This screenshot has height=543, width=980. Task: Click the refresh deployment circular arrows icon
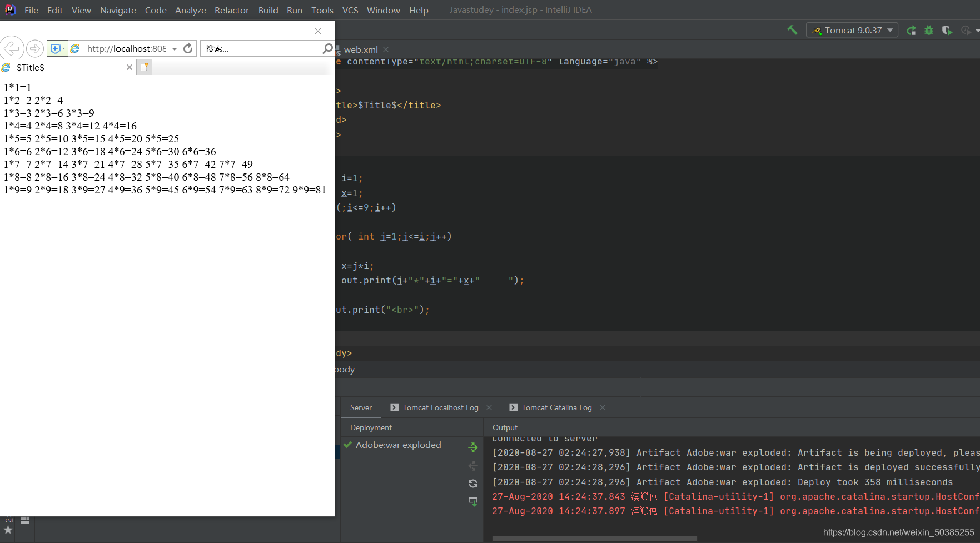[473, 484]
